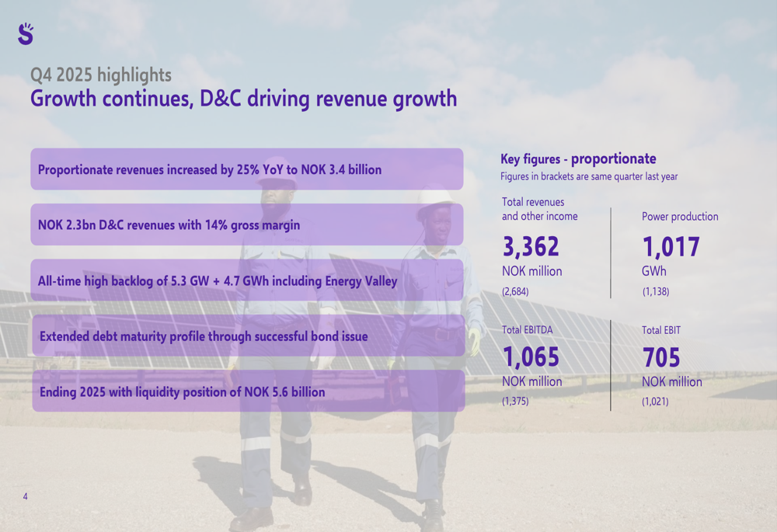The image size is (777, 532).
Task: Click the slide page number 4
Action: point(25,496)
